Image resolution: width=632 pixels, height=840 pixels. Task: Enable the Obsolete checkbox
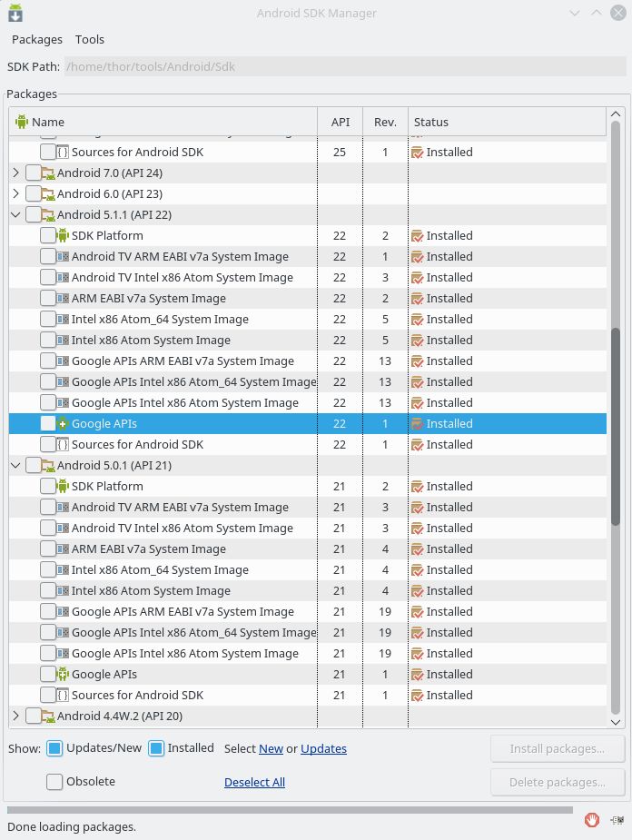(x=54, y=782)
